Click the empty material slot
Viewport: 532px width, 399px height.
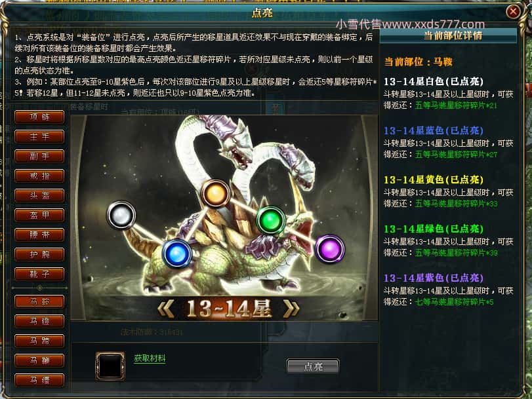pyautogui.click(x=110, y=366)
